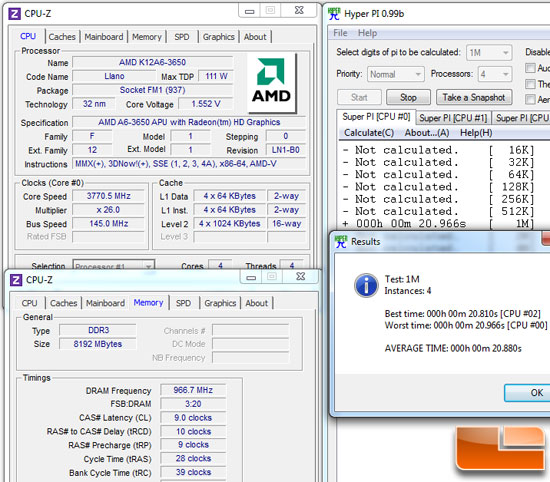
Task: Open the SPD tab in top CPU-Z
Action: pyautogui.click(x=182, y=37)
